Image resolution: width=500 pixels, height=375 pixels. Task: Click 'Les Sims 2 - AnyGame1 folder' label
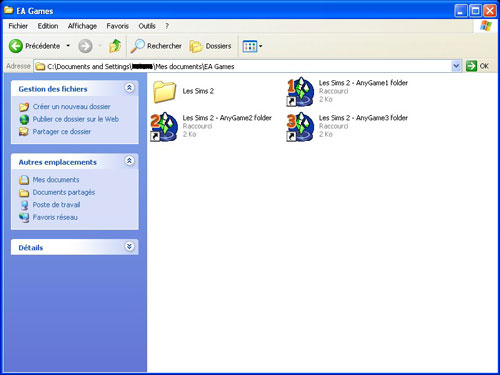click(363, 83)
